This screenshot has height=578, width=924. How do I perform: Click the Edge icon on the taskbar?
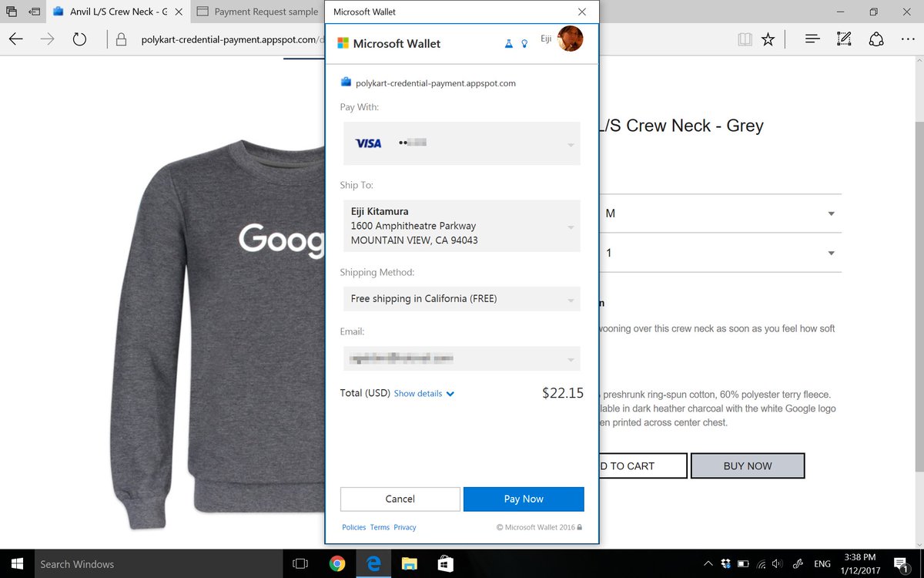(x=373, y=563)
